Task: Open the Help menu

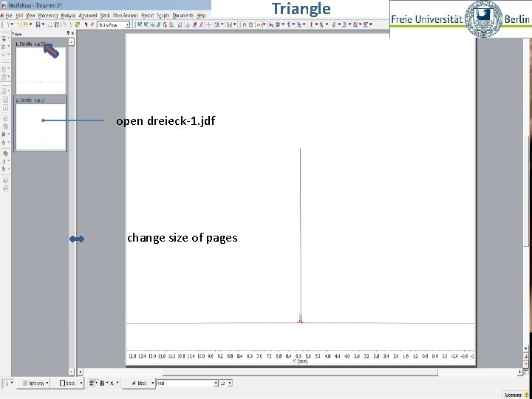Action: coord(201,16)
